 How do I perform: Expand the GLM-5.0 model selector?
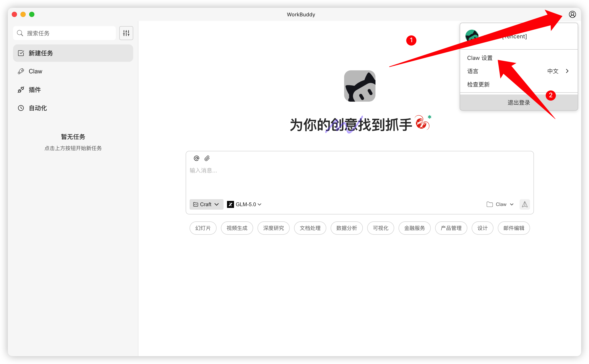[x=244, y=204]
